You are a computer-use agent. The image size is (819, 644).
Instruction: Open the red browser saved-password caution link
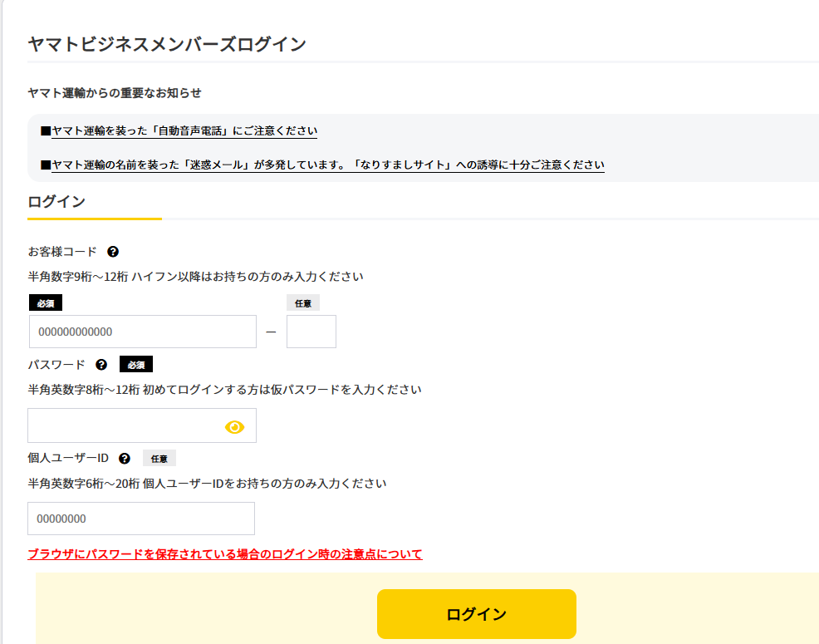coord(224,554)
